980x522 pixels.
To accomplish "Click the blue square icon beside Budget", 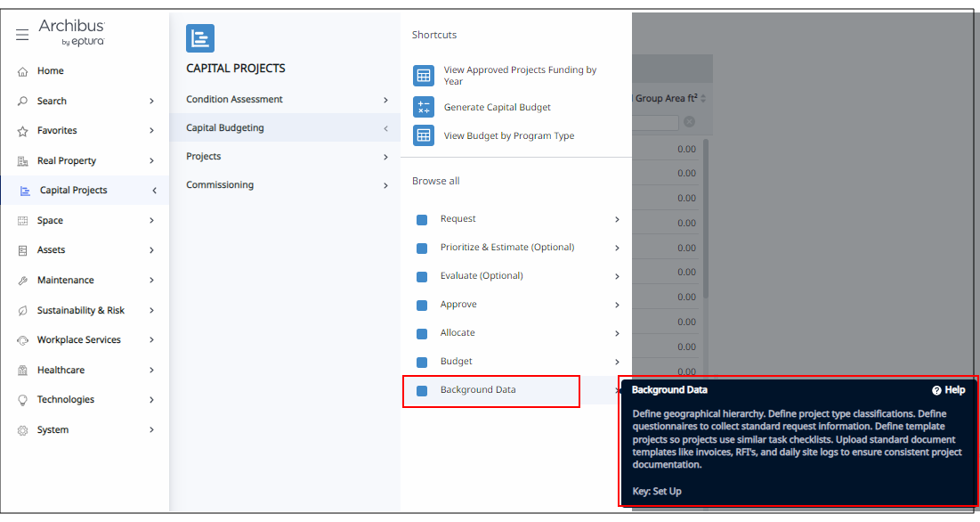I will [422, 362].
